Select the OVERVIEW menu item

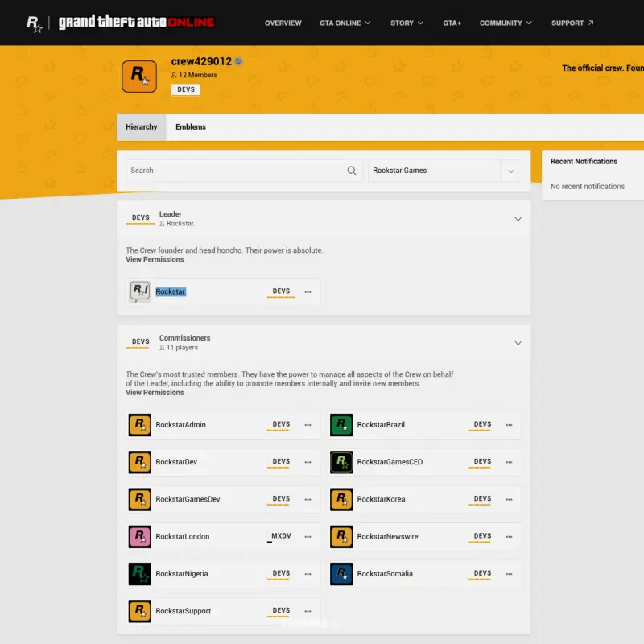pos(283,23)
